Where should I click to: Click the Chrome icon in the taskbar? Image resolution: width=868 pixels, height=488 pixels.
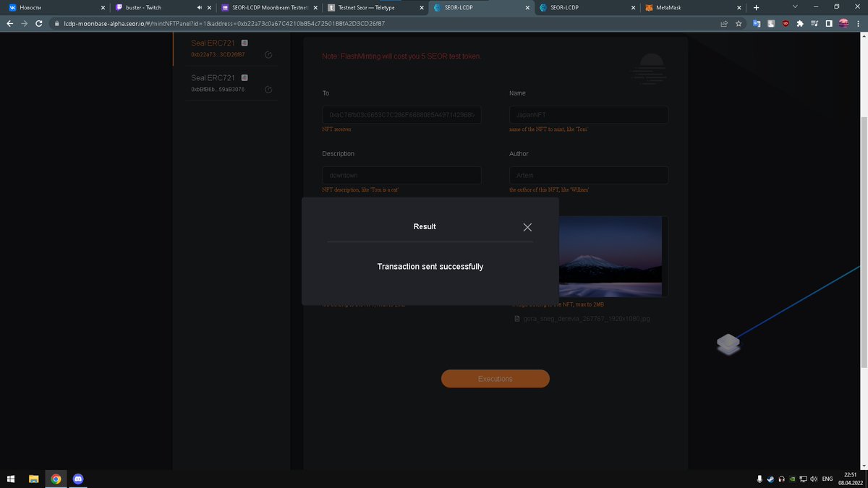tap(56, 479)
